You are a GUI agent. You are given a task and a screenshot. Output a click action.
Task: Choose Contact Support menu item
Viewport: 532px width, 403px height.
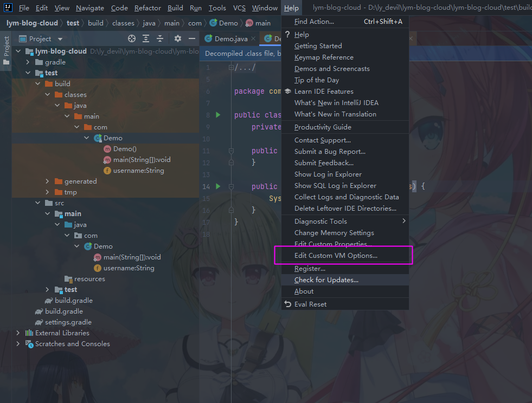coord(345,140)
